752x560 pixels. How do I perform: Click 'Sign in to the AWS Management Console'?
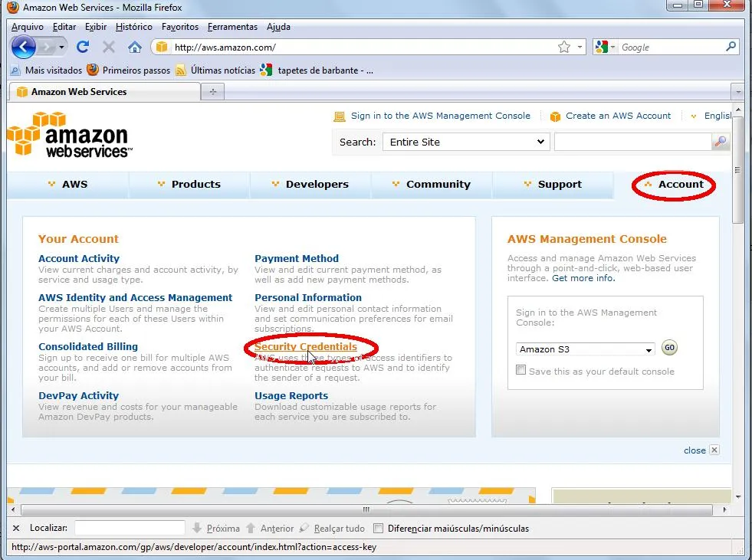point(440,116)
